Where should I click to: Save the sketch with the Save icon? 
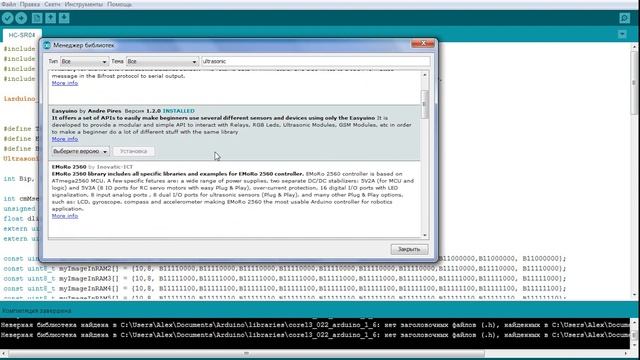pos(64,18)
